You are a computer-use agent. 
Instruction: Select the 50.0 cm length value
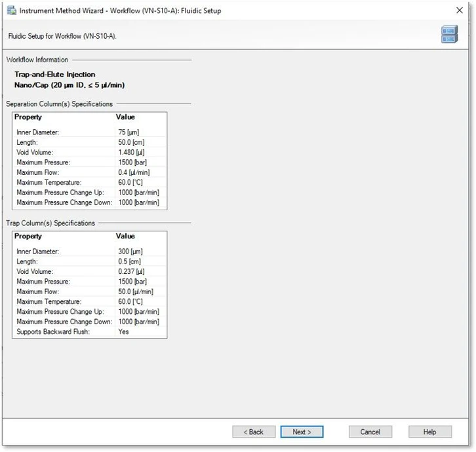(x=131, y=142)
